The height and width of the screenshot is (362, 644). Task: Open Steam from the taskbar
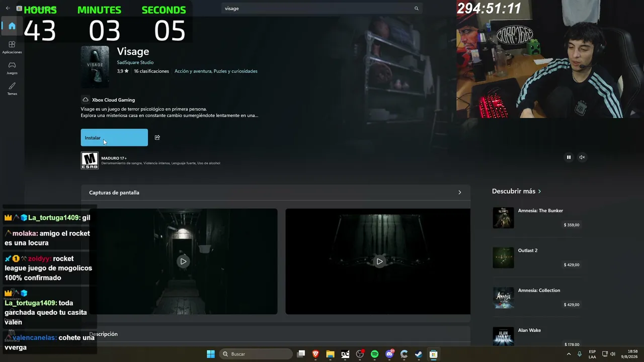[419, 354]
